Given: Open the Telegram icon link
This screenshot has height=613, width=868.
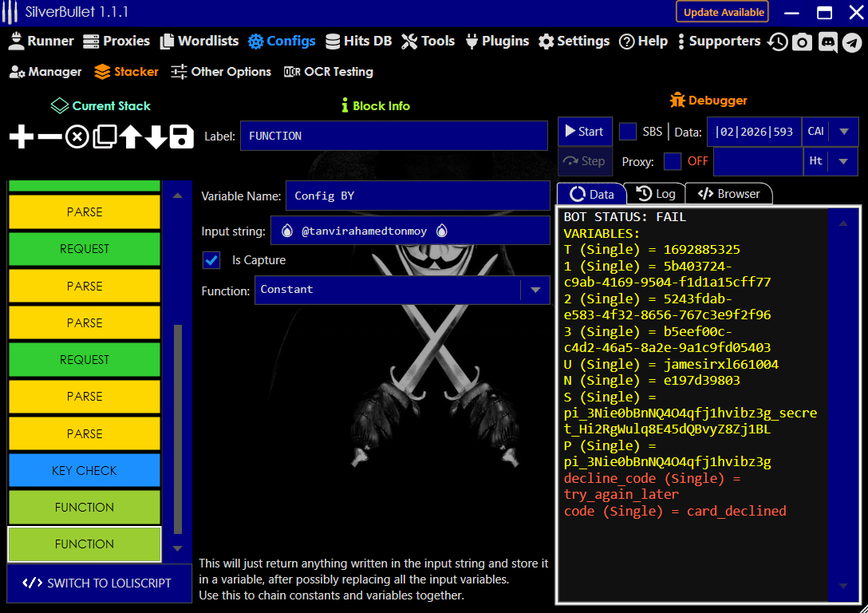Looking at the screenshot, I should click(x=852, y=42).
